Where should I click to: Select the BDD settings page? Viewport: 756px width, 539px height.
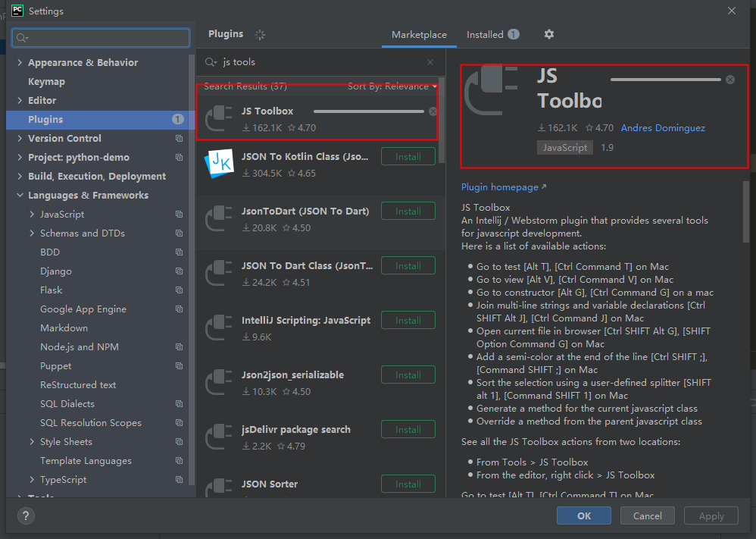pyautogui.click(x=50, y=252)
